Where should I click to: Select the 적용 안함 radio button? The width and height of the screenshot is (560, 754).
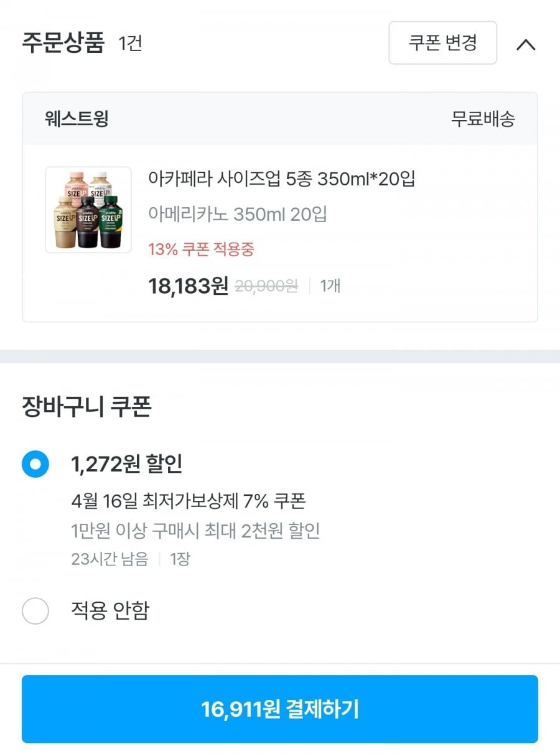35,611
